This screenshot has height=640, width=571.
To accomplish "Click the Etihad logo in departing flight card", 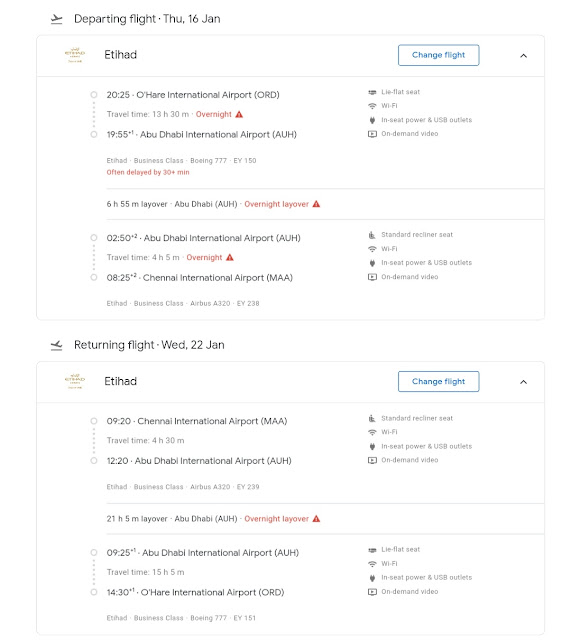I will 75,55.
